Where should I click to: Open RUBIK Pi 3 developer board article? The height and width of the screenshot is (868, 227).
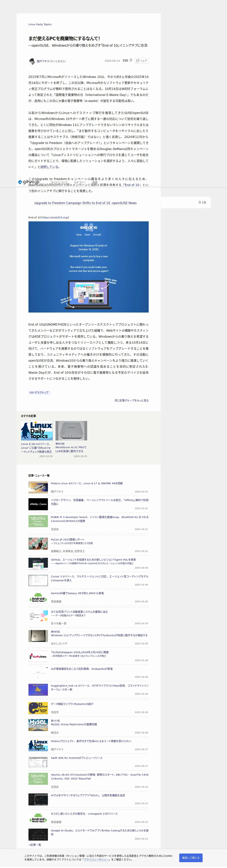click(x=100, y=519)
